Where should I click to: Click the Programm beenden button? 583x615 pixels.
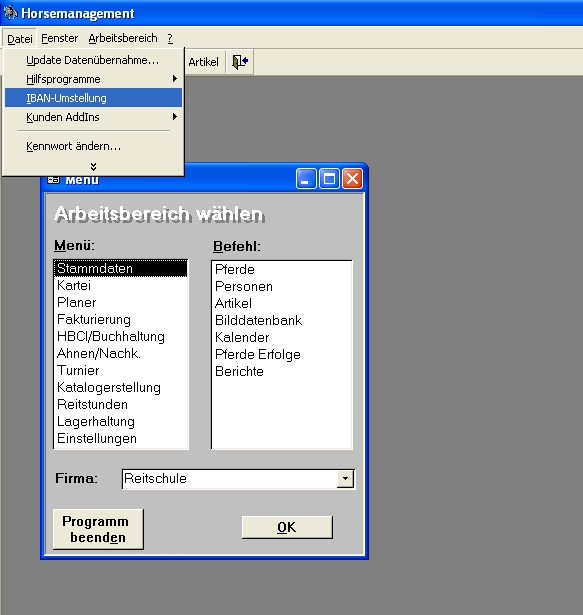[x=98, y=529]
